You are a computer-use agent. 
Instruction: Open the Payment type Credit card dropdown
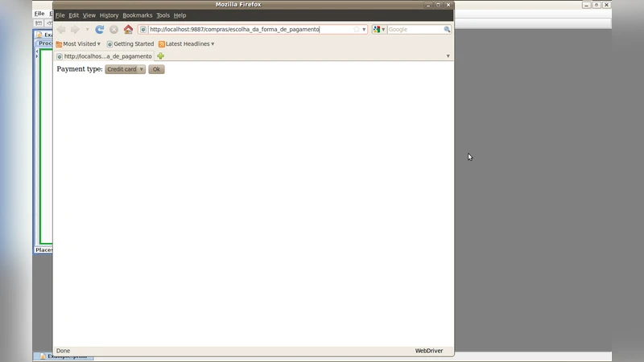tap(126, 69)
